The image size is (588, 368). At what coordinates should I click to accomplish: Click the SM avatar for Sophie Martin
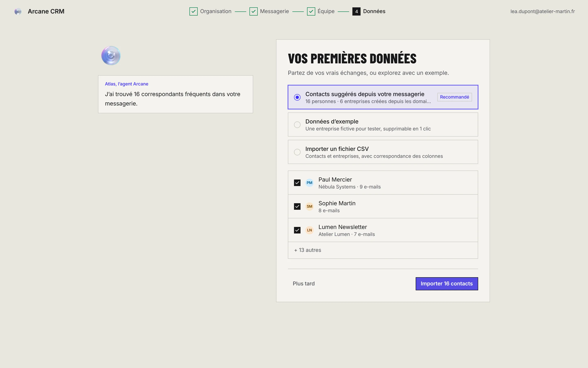click(309, 206)
